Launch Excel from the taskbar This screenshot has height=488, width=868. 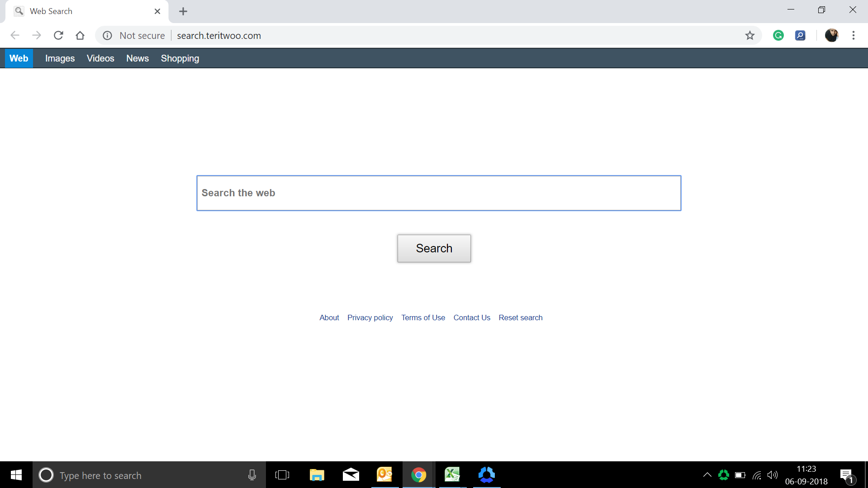point(452,475)
